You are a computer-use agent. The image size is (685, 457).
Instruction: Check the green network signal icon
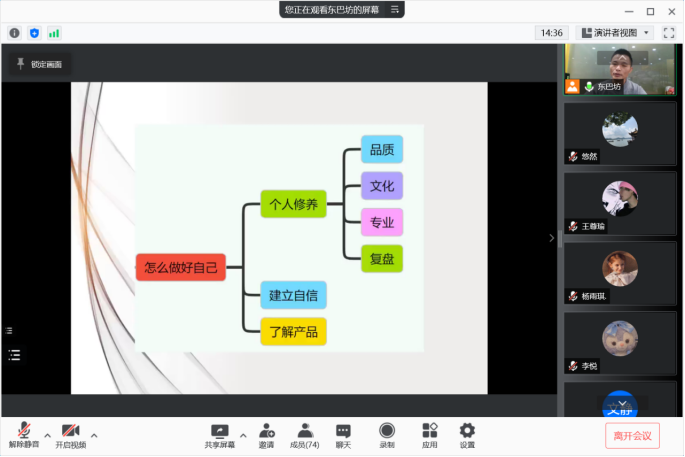[x=54, y=33]
